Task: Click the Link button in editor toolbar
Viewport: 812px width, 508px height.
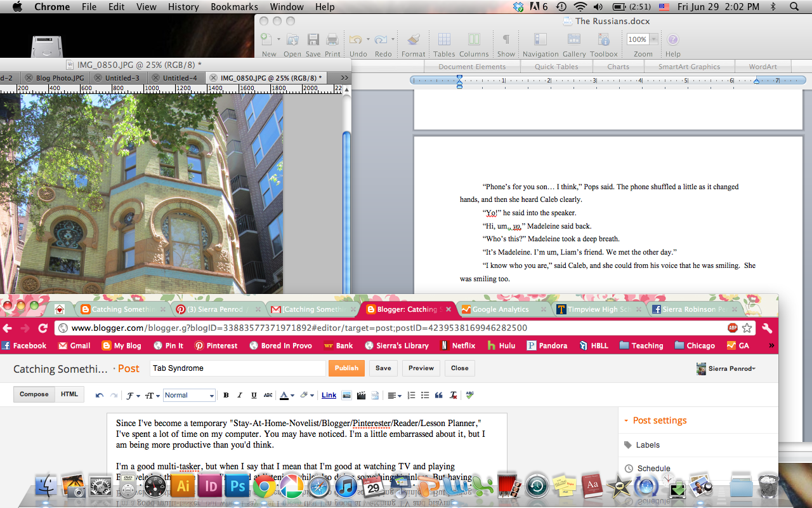Action: (x=329, y=395)
